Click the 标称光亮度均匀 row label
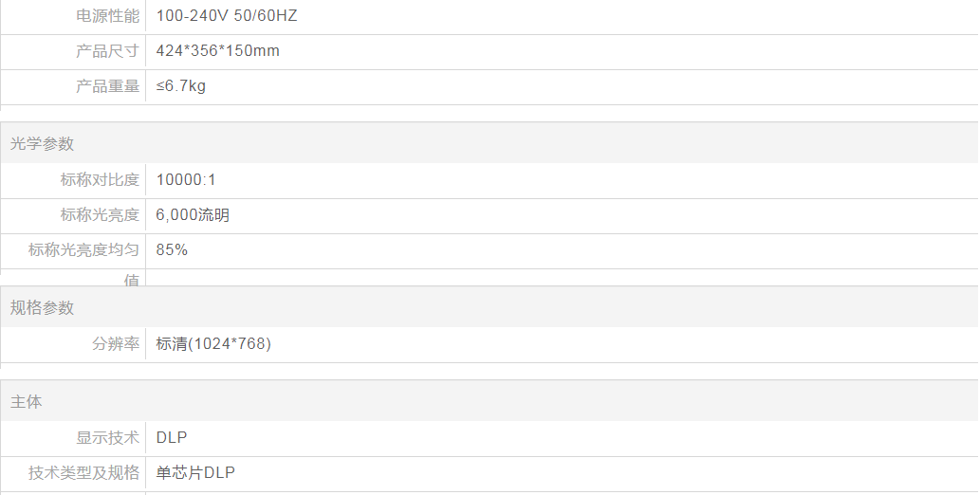The width and height of the screenshot is (980, 495). coord(83,250)
